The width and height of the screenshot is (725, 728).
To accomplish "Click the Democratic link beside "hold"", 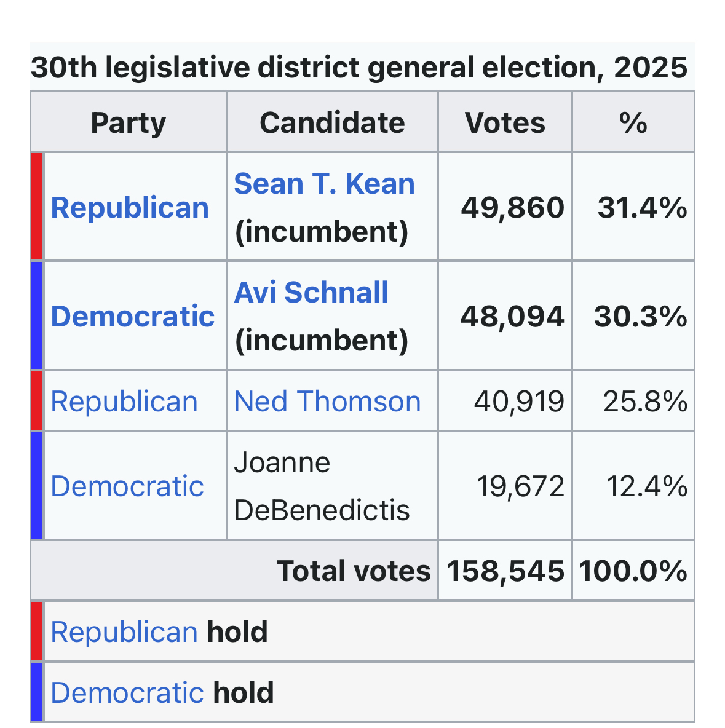I will click(x=127, y=692).
